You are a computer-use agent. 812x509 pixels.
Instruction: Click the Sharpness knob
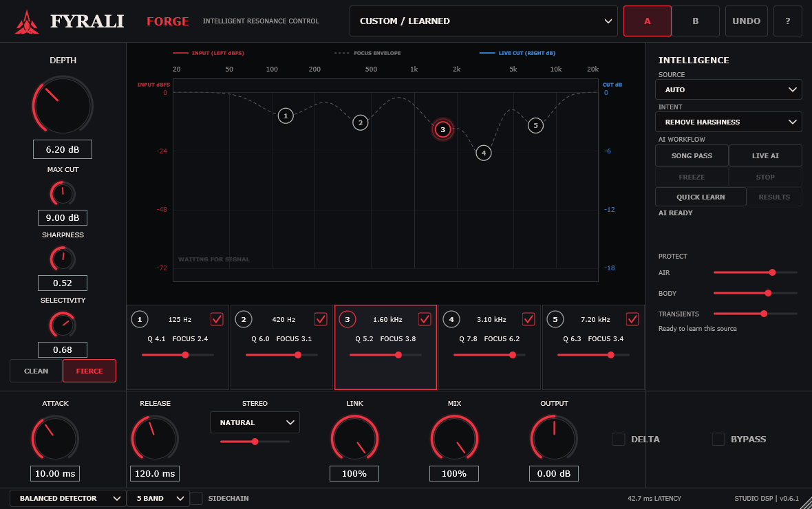(63, 259)
